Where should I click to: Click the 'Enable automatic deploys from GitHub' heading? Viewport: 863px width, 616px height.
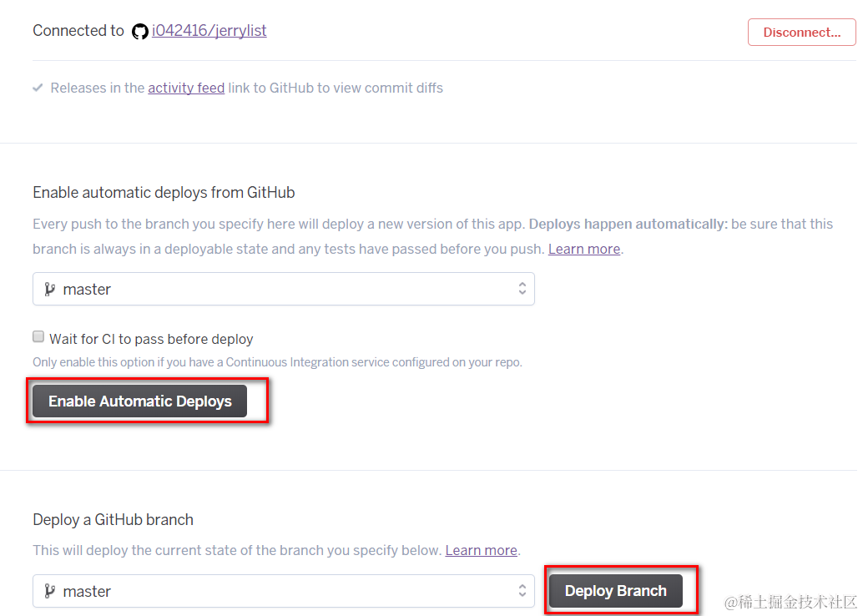click(x=164, y=193)
